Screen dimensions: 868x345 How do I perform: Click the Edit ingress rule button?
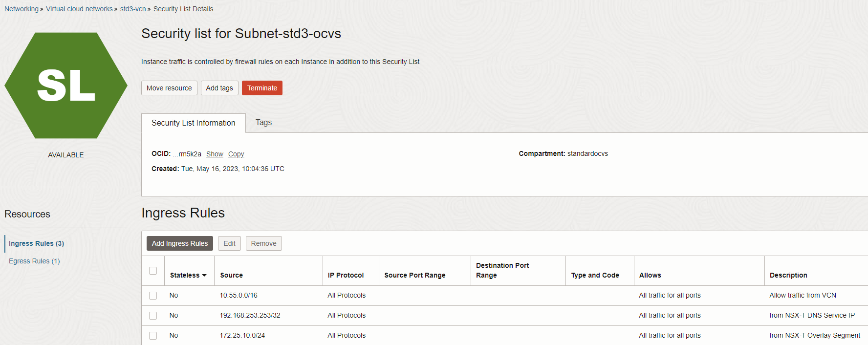(229, 243)
